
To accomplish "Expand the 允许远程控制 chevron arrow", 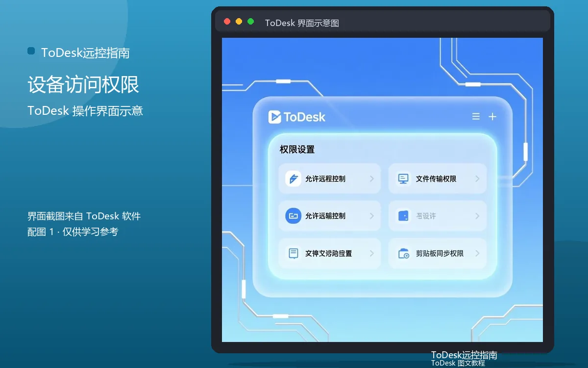I will coord(372,179).
